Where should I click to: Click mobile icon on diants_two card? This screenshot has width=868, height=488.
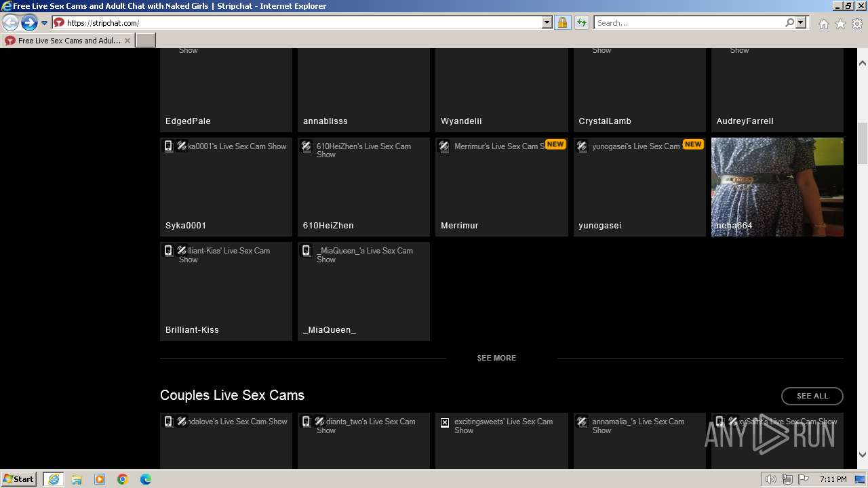pos(307,421)
